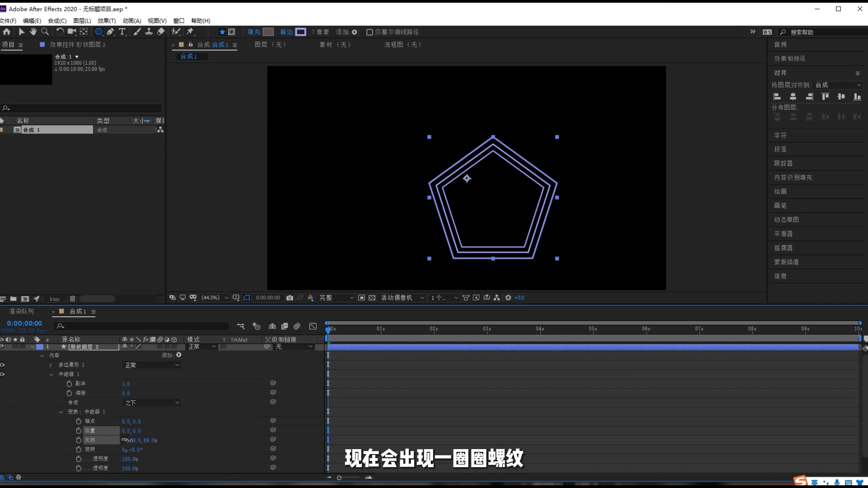Select the Rotation tool
The width and height of the screenshot is (868, 488).
point(60,32)
